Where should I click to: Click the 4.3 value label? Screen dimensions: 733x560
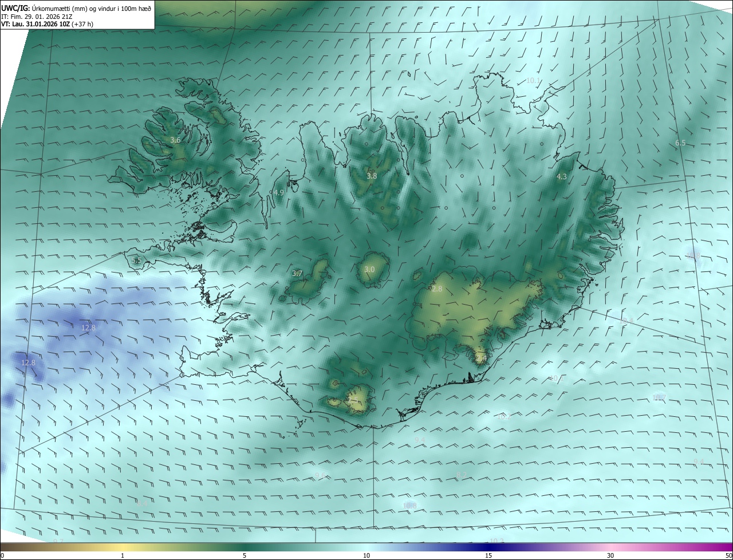[562, 177]
